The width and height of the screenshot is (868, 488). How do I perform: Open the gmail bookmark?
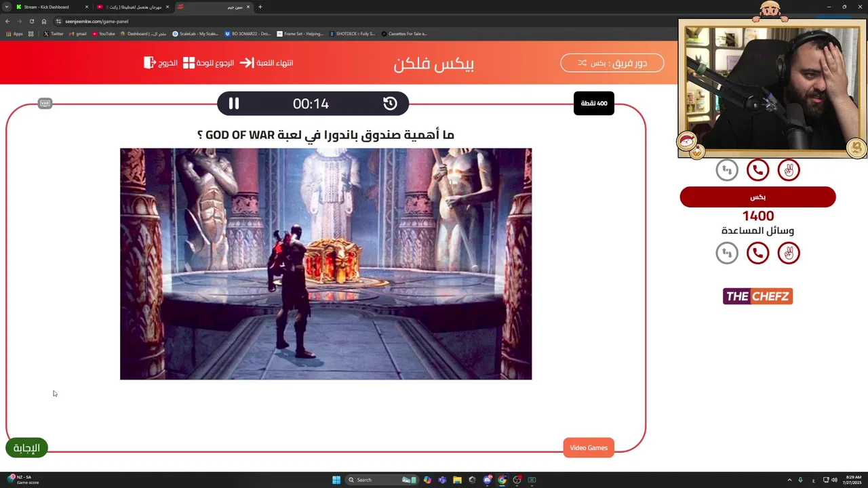point(78,33)
